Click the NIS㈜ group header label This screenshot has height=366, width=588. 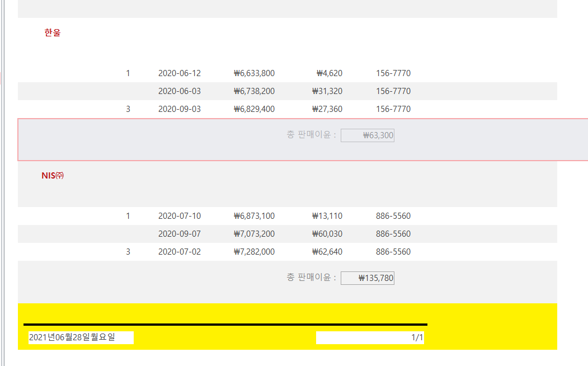click(x=53, y=175)
